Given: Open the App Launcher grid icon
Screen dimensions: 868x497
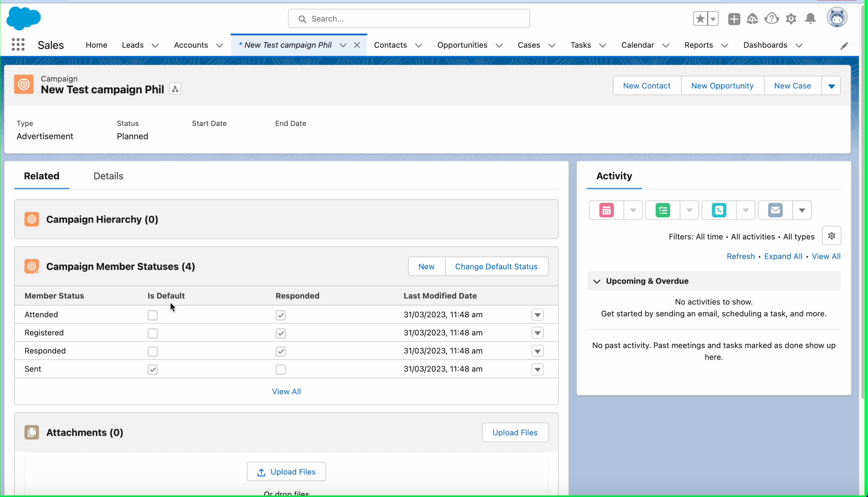Looking at the screenshot, I should coord(18,45).
